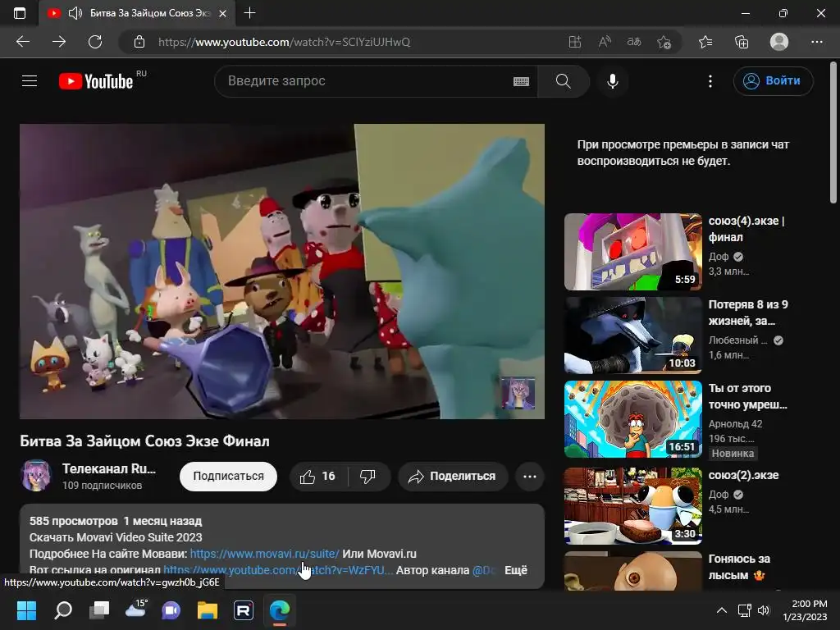The width and height of the screenshot is (840, 630).
Task: Open the on-screen keyboard in search box
Action: coord(521,81)
